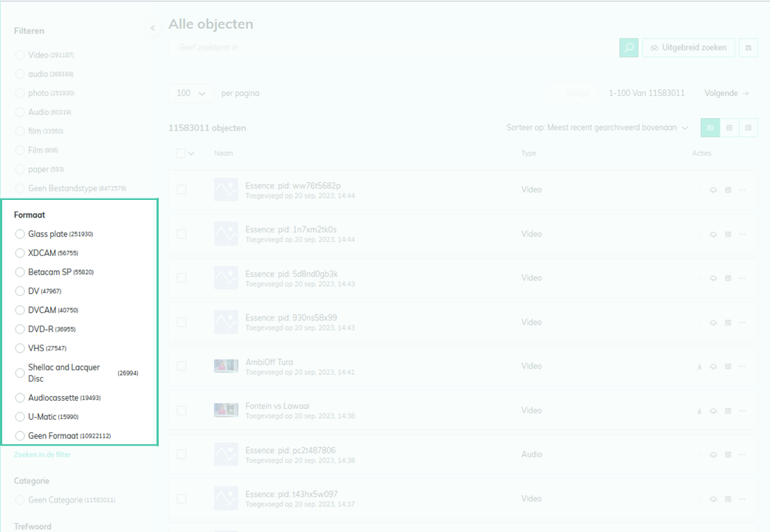Select the VHS format filter
Screen dimensions: 770x532
click(20, 348)
